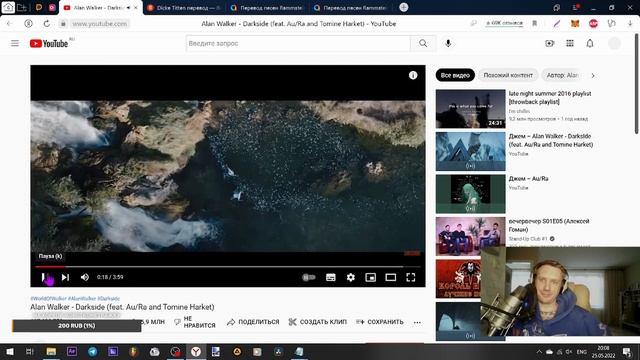Reload the page in the browser

click(x=47, y=24)
